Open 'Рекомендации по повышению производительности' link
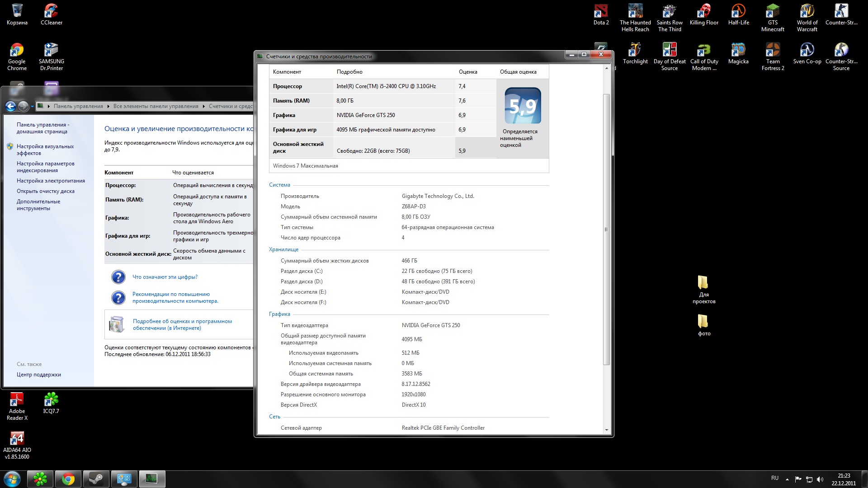Viewport: 868px width, 488px height. tap(175, 298)
